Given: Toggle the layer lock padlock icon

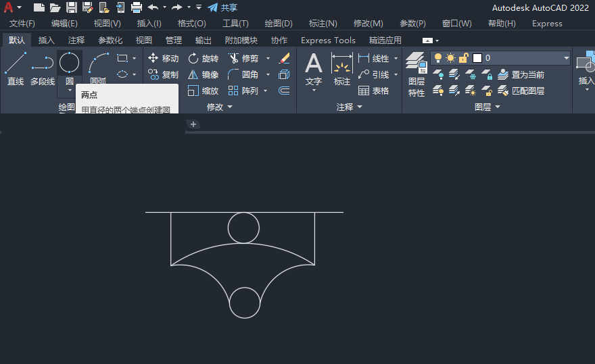Looking at the screenshot, I should [463, 58].
